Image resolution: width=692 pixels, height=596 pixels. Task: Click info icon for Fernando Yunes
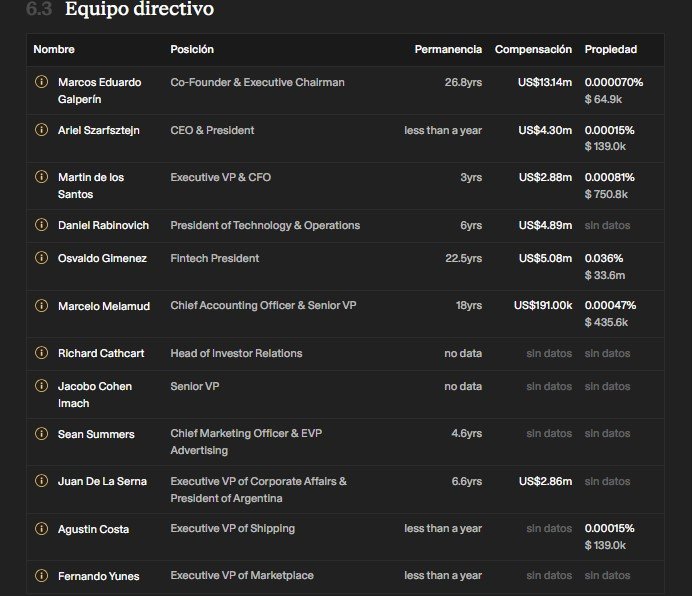point(41,575)
